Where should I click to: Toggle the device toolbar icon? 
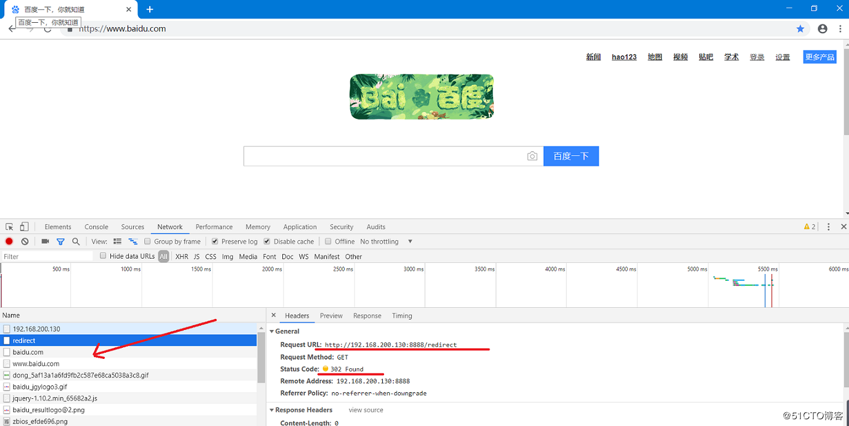tap(24, 227)
